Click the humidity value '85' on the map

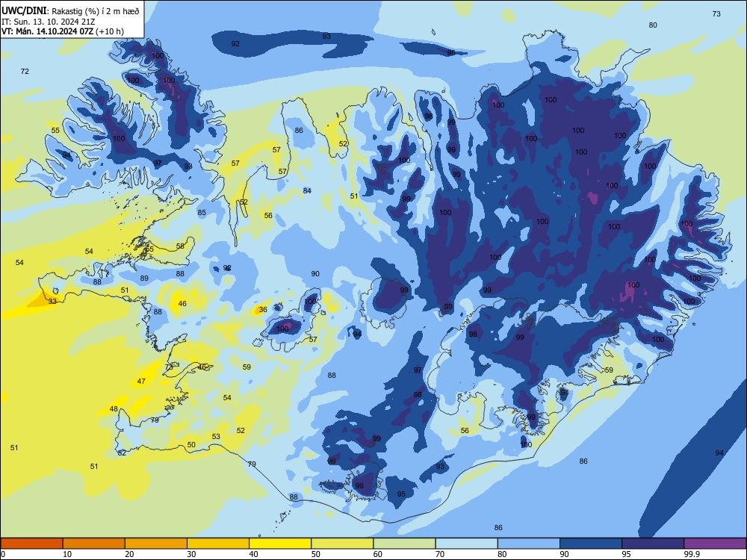[202, 212]
